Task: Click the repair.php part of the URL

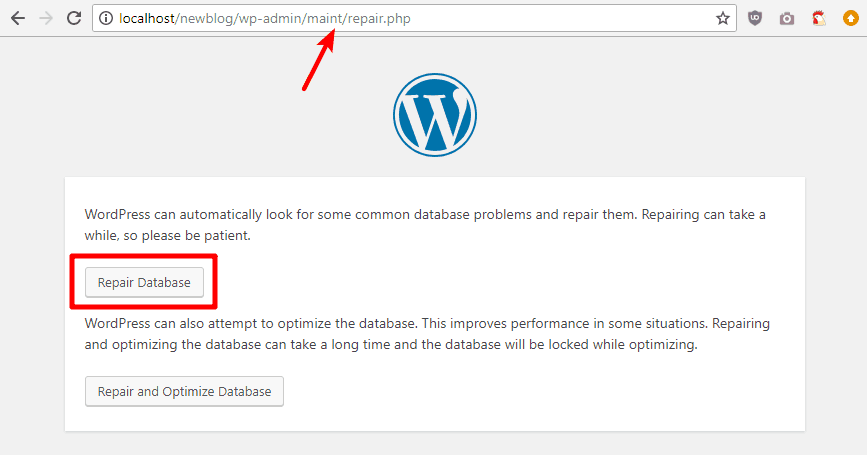Action: [x=379, y=18]
